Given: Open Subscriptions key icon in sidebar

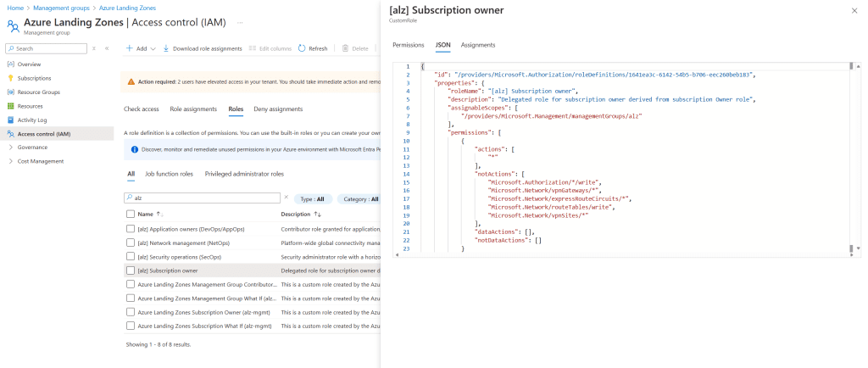Looking at the screenshot, I should [11, 78].
